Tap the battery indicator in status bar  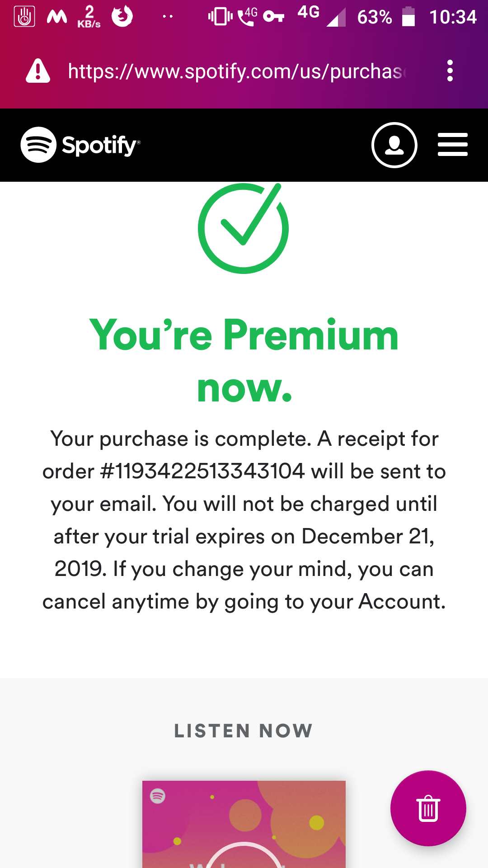408,17
